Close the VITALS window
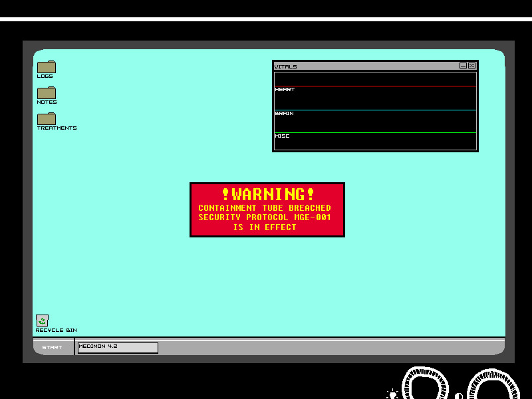The height and width of the screenshot is (399, 532). pyautogui.click(x=471, y=66)
